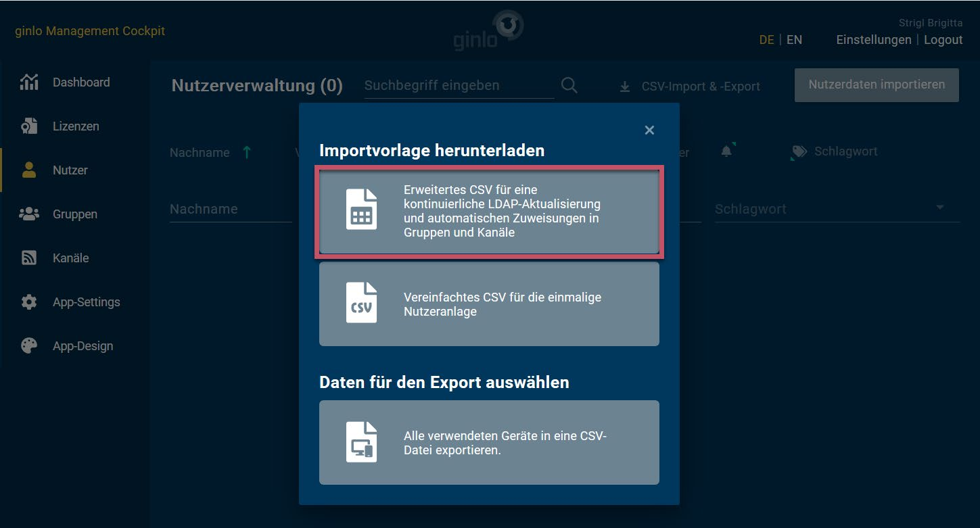Switch language to EN
Image resolution: width=980 pixels, height=528 pixels.
click(794, 40)
